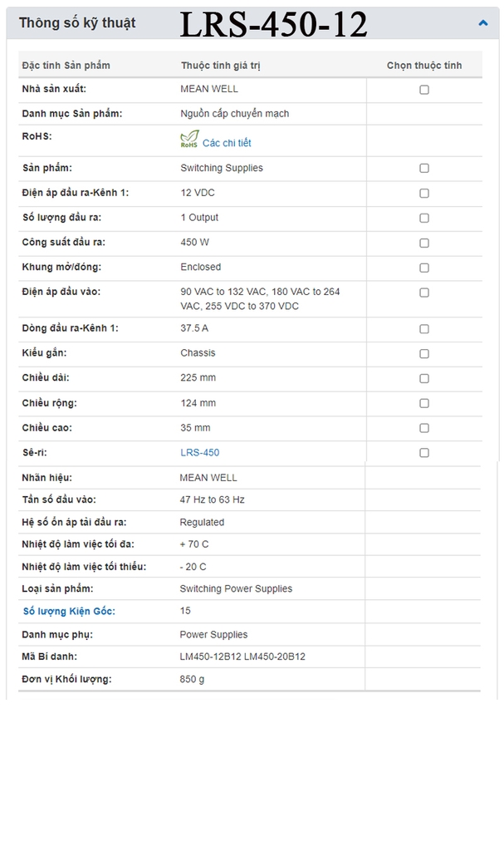Viewport: 504px width, 851px height.
Task: Tick the Sản phẩm attribute checkbox
Action: point(424,168)
